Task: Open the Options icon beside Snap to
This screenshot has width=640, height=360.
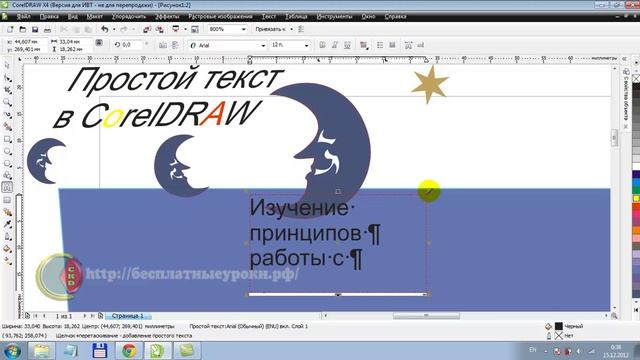Action: tap(301, 29)
